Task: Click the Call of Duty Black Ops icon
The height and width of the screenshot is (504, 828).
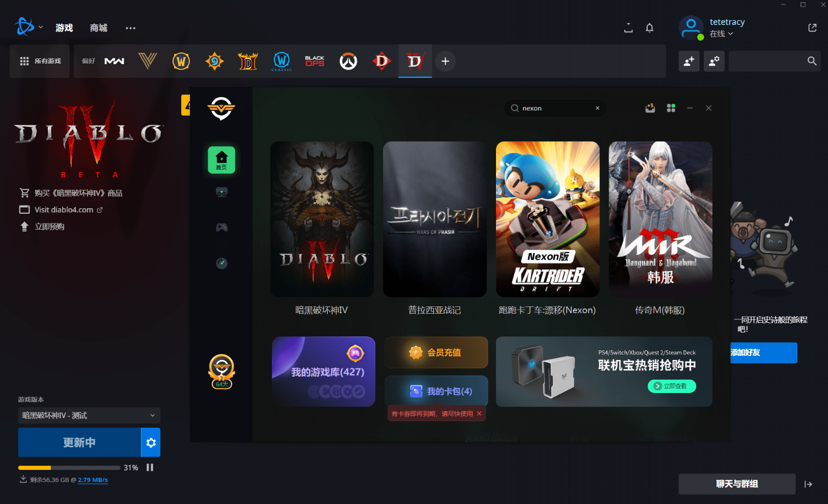Action: pyautogui.click(x=315, y=61)
